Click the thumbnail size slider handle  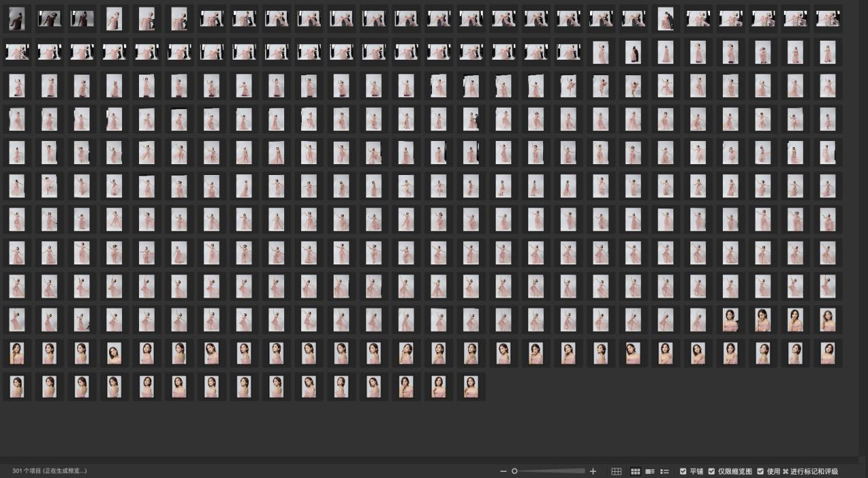(515, 471)
